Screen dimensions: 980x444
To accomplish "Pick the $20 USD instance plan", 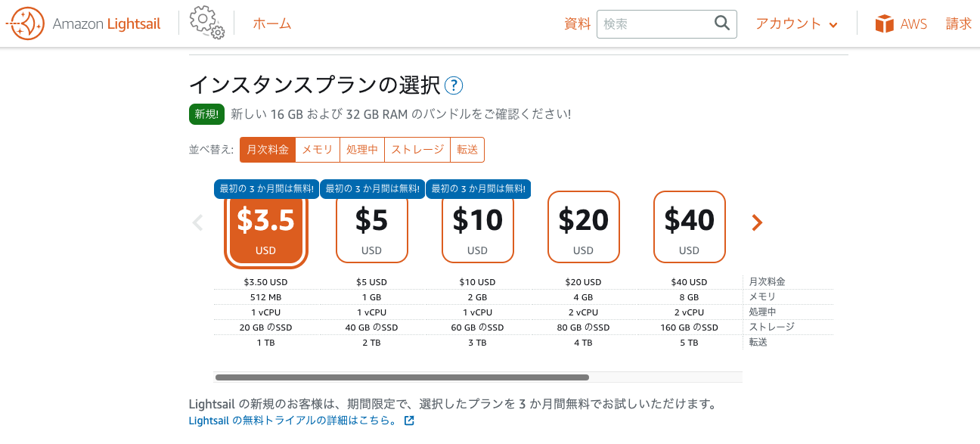I will coord(583,227).
